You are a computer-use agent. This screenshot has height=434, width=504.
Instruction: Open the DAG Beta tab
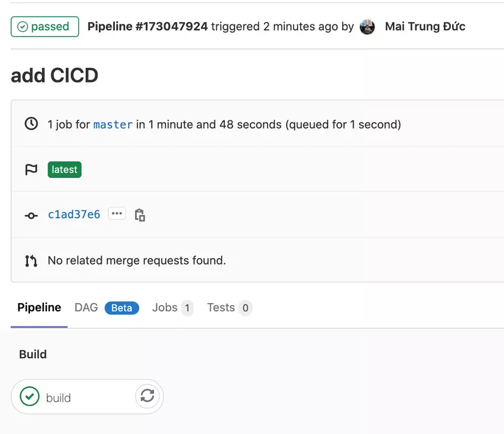coord(86,307)
